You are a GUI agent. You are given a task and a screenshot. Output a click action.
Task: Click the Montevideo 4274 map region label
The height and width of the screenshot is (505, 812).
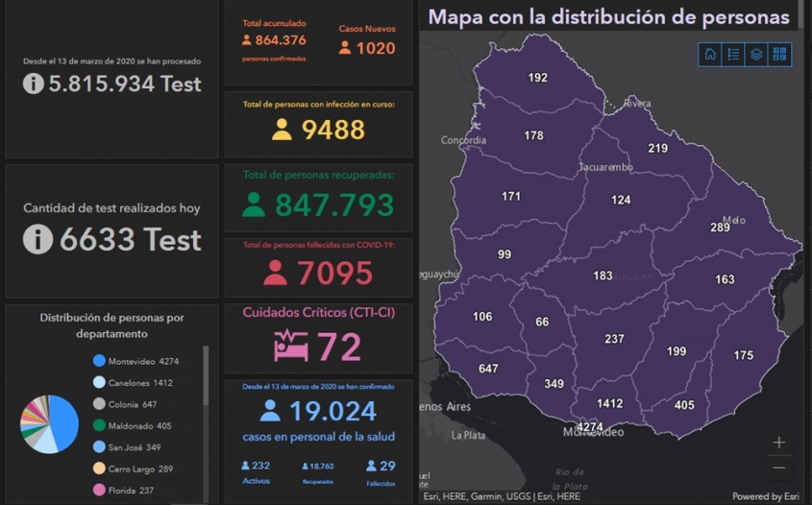coord(589,427)
